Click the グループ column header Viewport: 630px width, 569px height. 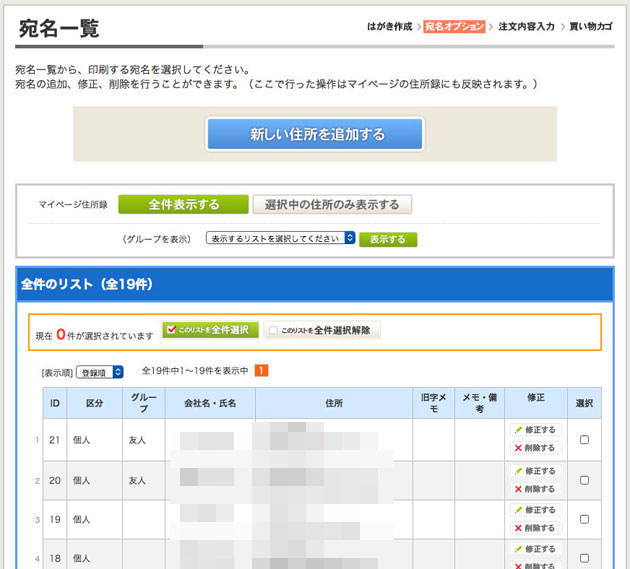pos(144,403)
